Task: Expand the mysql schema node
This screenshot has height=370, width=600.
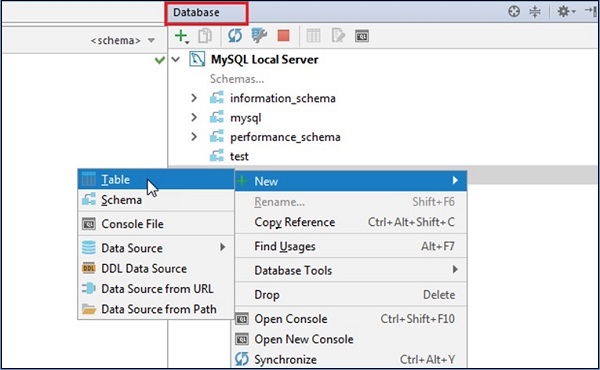Action: (194, 117)
